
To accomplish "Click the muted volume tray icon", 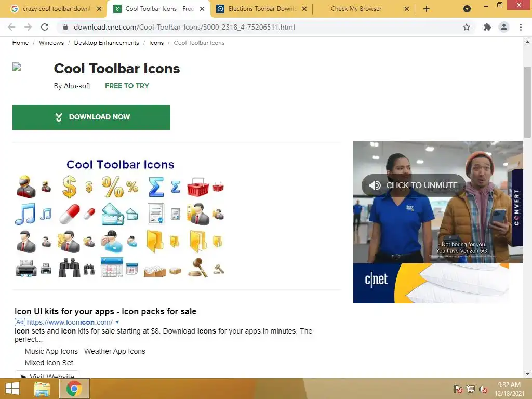I will click(x=483, y=389).
